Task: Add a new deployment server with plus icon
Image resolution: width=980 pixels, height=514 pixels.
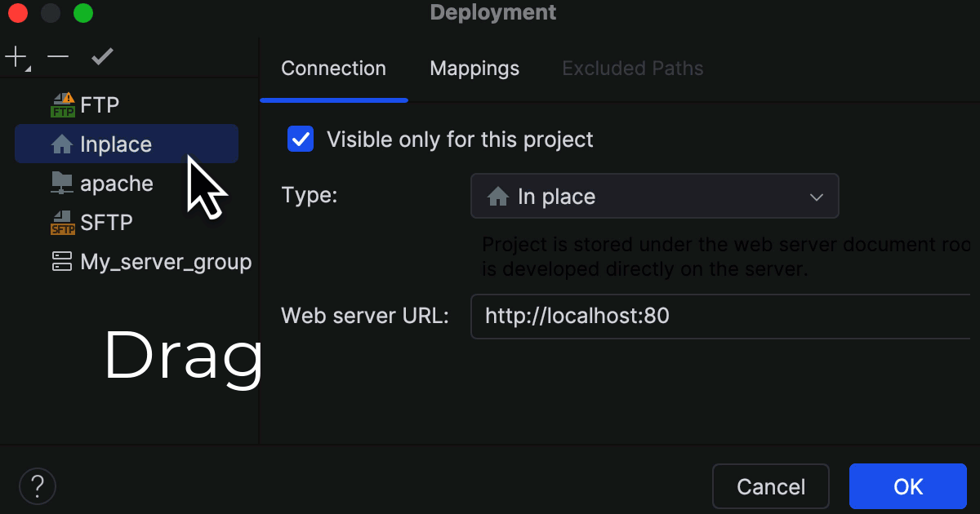Action: (x=16, y=57)
